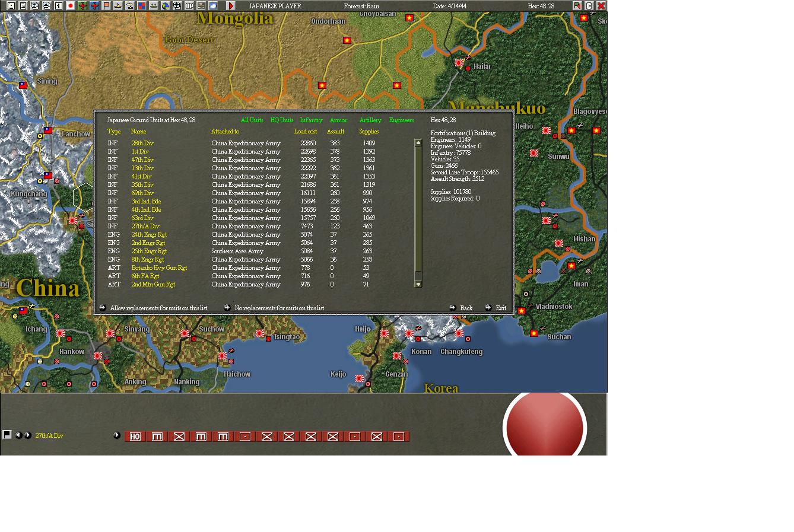Sort list by Assault column header
The height and width of the screenshot is (532, 794).
coord(335,132)
